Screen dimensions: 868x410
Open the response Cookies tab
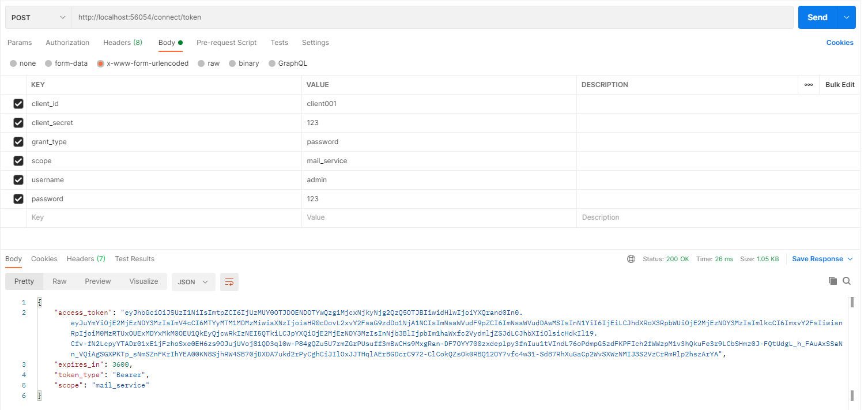click(x=44, y=259)
